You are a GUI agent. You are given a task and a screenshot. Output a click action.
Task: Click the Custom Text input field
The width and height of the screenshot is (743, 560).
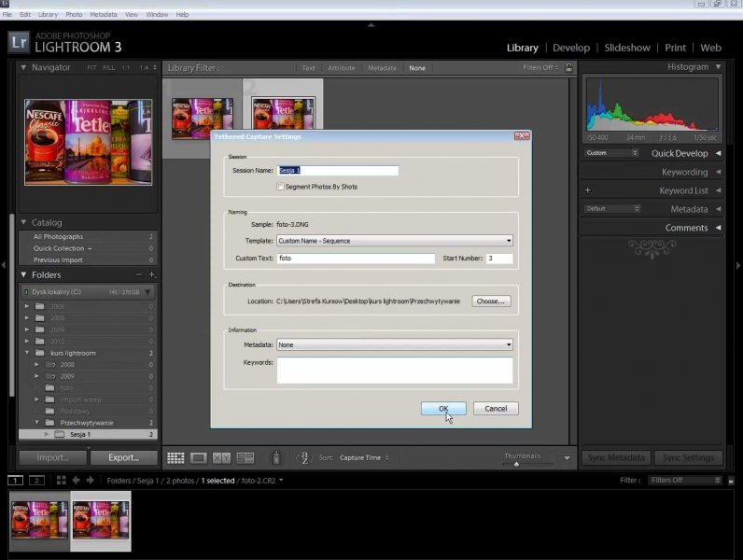(x=356, y=259)
